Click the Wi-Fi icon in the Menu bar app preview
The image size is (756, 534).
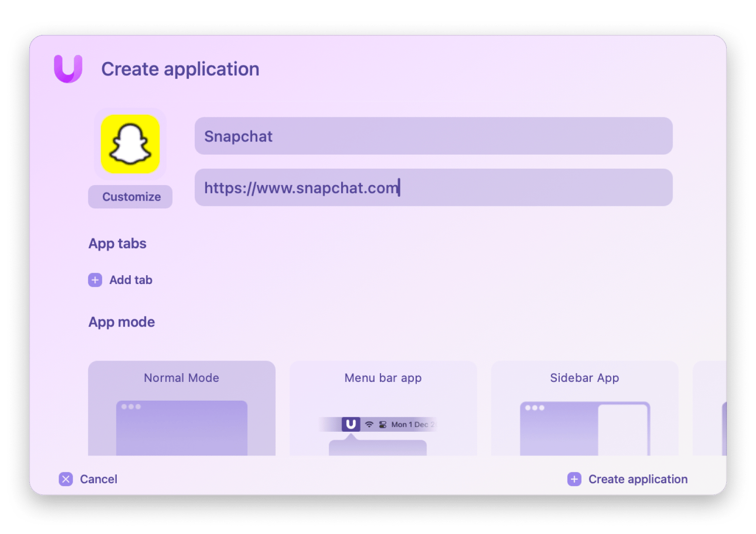pyautogui.click(x=368, y=424)
